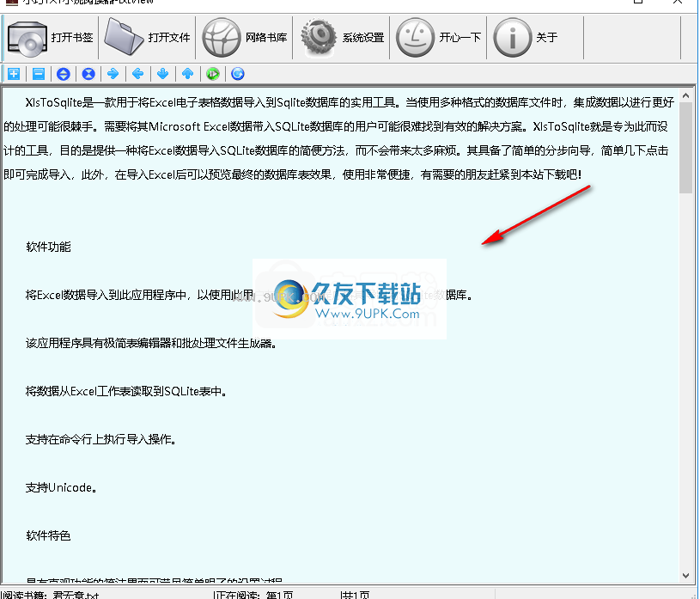Click the blue down arrow icon

[x=163, y=74]
